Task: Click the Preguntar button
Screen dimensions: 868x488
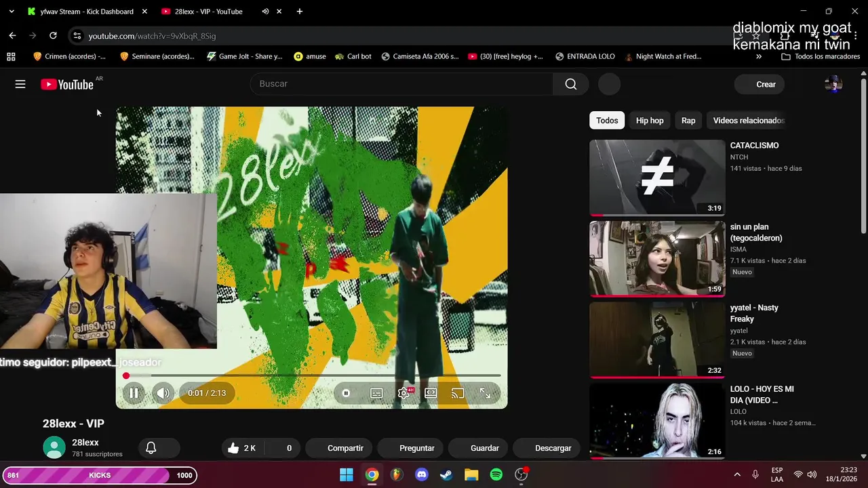Action: [412, 448]
